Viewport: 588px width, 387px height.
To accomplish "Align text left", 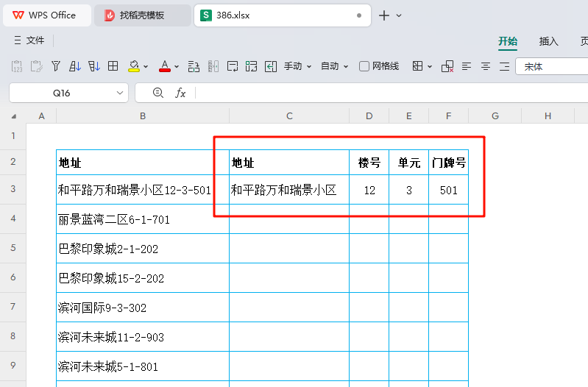I will (x=467, y=66).
